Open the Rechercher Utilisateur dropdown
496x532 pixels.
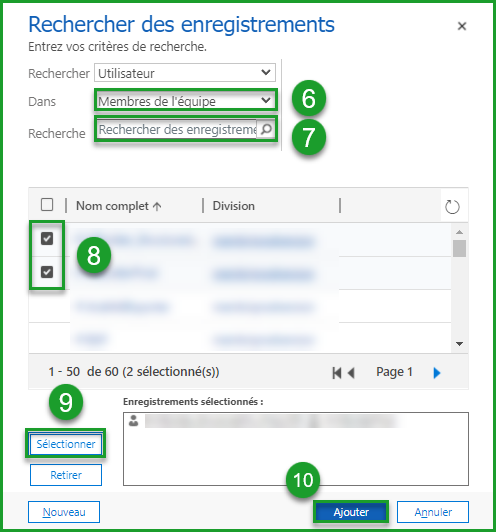click(185, 73)
